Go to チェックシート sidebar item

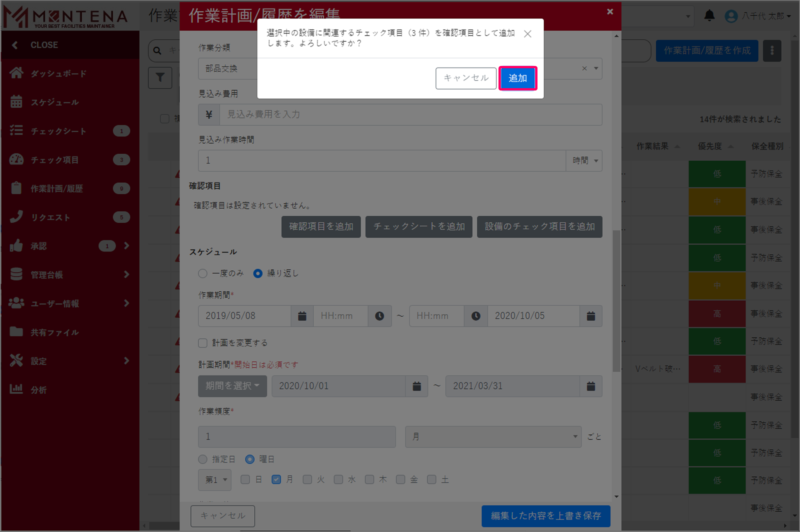pos(59,131)
